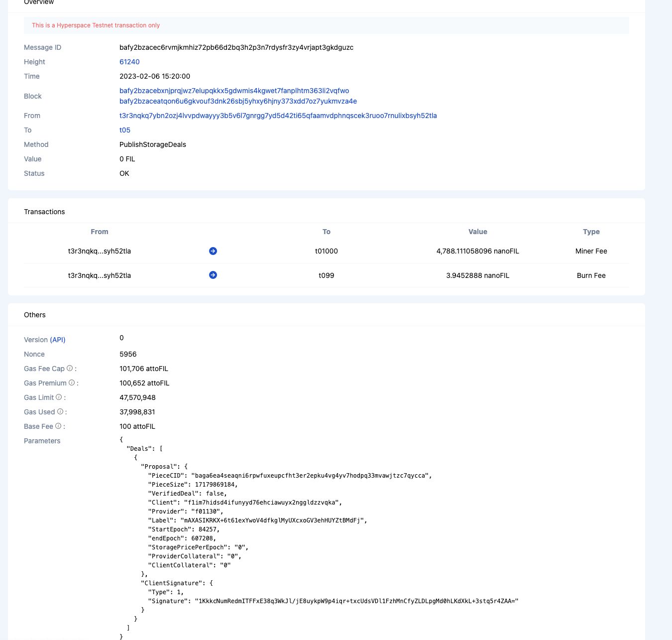
Task: Select the Message ID value bafy2bzacec6rvmjk
Action: pos(236,47)
